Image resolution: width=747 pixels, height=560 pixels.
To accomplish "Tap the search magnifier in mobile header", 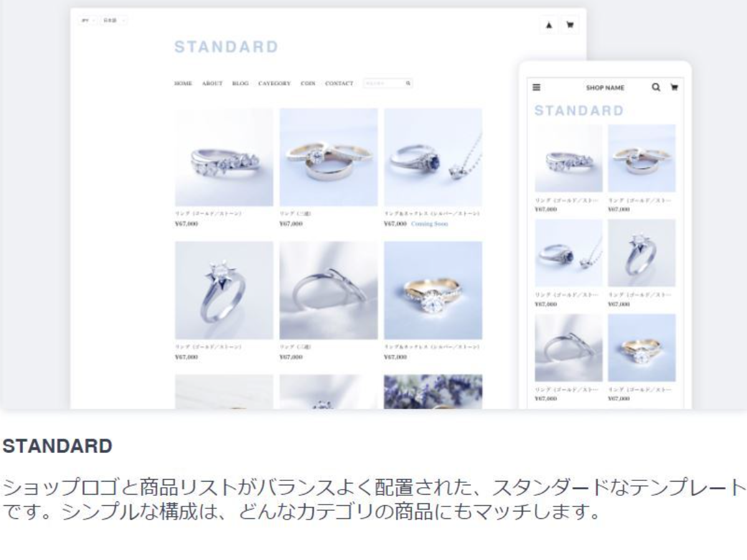I will click(x=656, y=88).
